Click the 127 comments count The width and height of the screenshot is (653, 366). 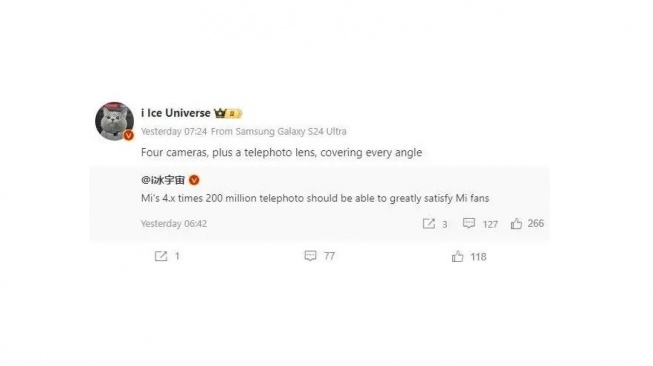click(490, 224)
